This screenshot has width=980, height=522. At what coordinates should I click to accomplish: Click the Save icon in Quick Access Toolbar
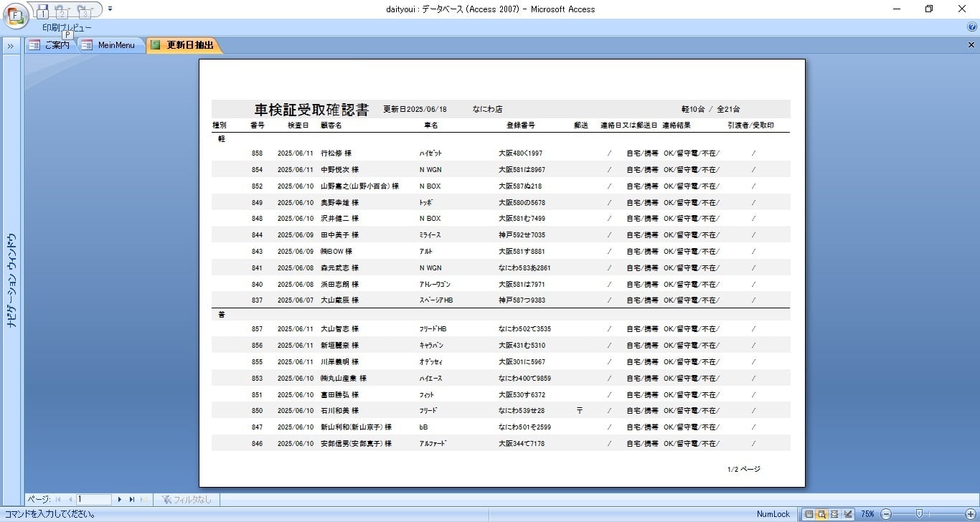tap(42, 9)
